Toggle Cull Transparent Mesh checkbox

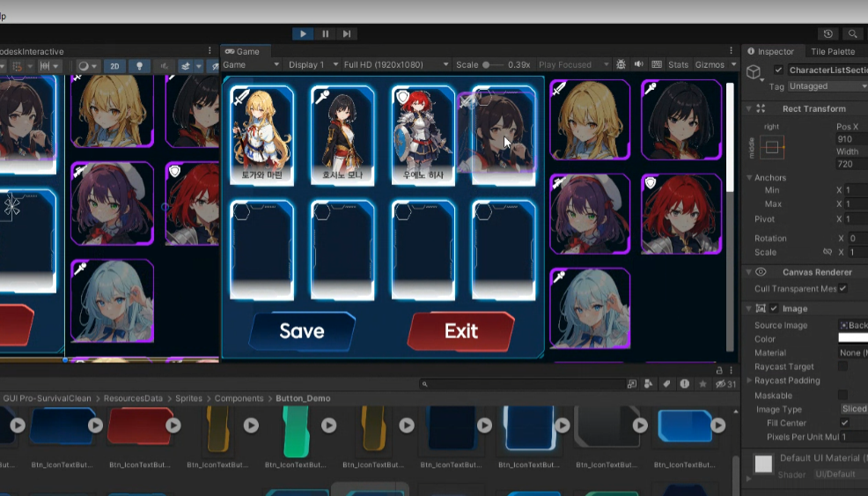842,288
